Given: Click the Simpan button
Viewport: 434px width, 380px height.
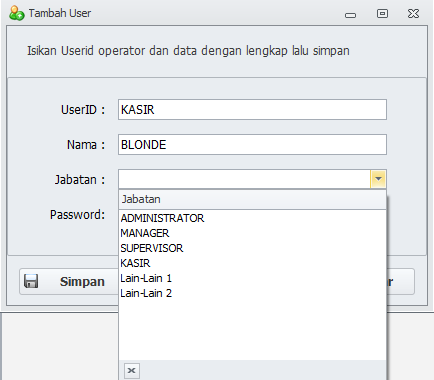Looking at the screenshot, I should pyautogui.click(x=69, y=282).
